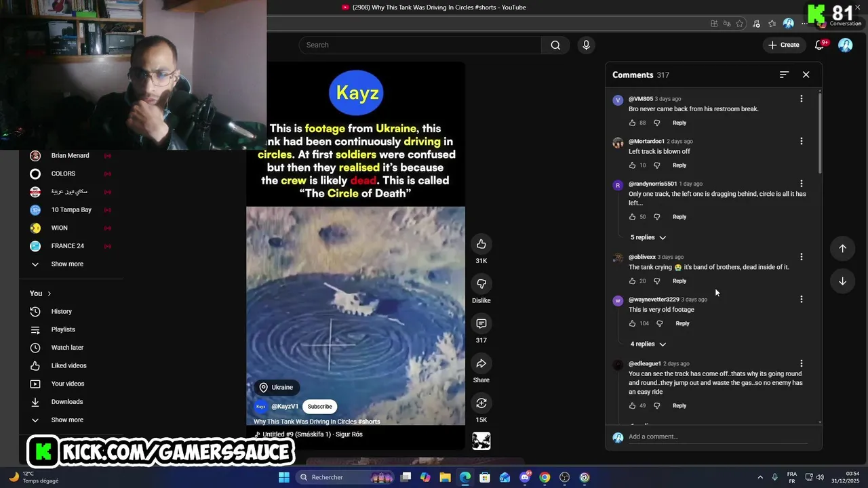Image resolution: width=868 pixels, height=488 pixels.
Task: Go to the next Short
Action: tap(842, 281)
